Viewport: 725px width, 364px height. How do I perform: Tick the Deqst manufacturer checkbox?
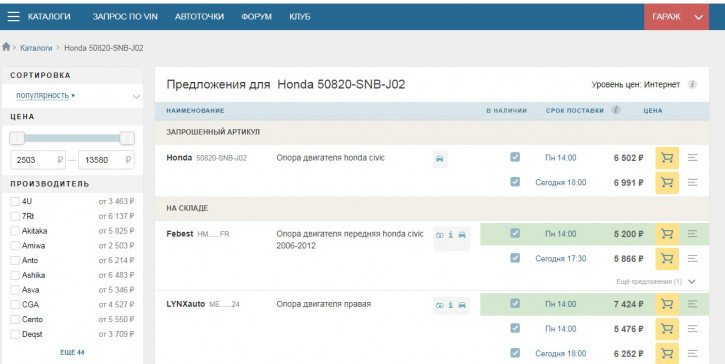point(15,334)
